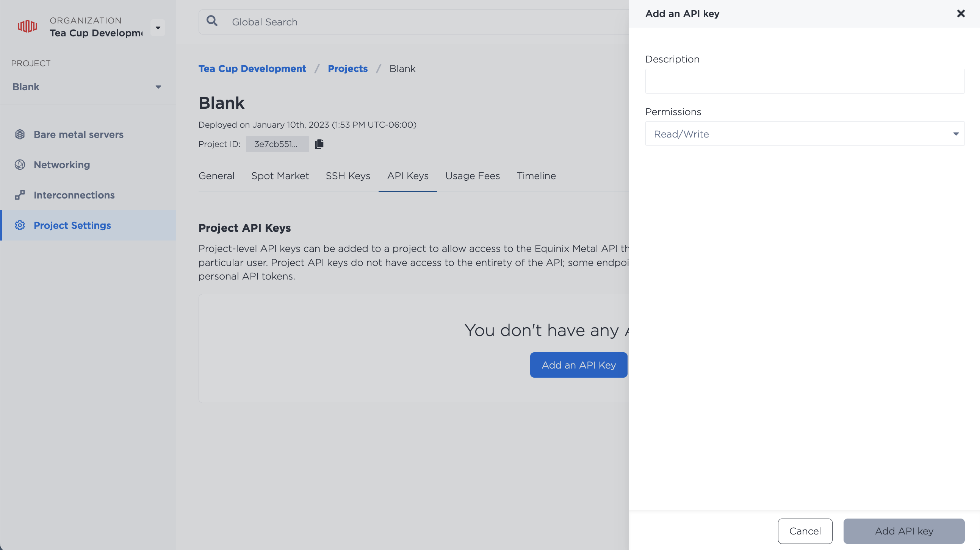The height and width of the screenshot is (550, 980).
Task: Click the Bare metal servers icon
Action: tap(20, 134)
